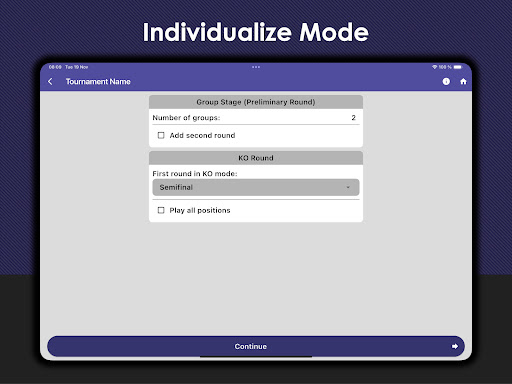The height and width of the screenshot is (384, 512).
Task: Enable the Play all positions checkbox
Action: point(161,210)
